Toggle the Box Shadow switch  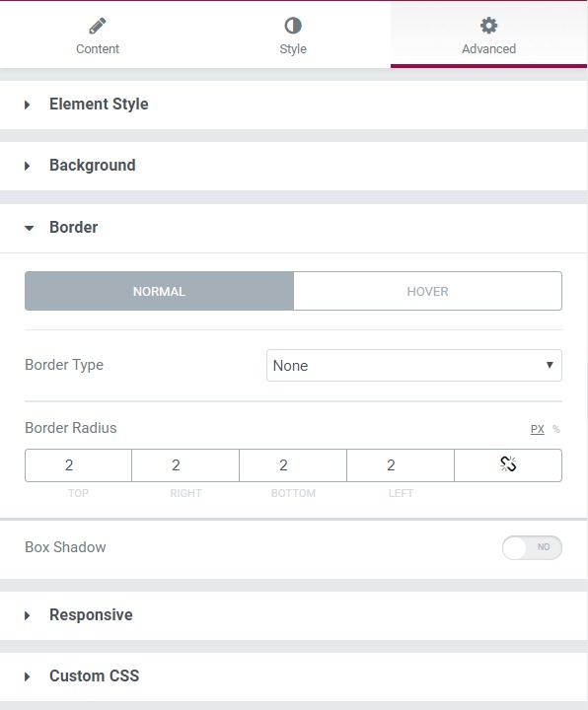coord(532,547)
